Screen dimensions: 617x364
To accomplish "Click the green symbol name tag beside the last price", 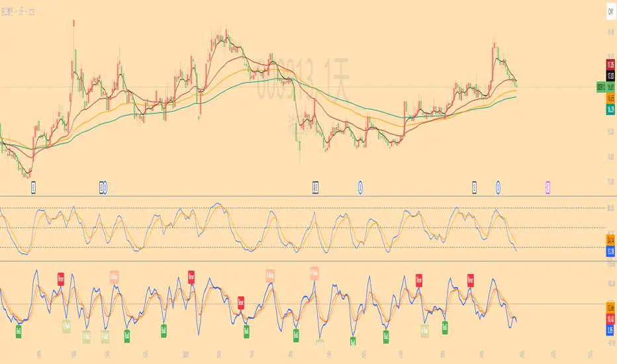I will tap(601, 87).
